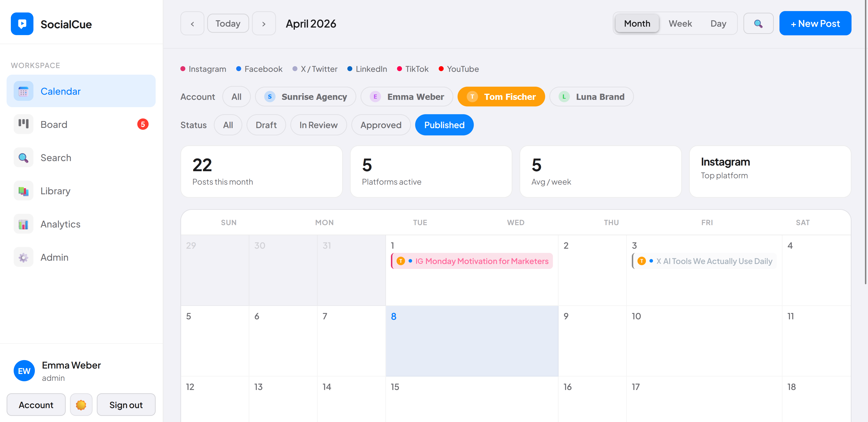Advance to May using the right chevron
The image size is (868, 422).
tap(264, 23)
